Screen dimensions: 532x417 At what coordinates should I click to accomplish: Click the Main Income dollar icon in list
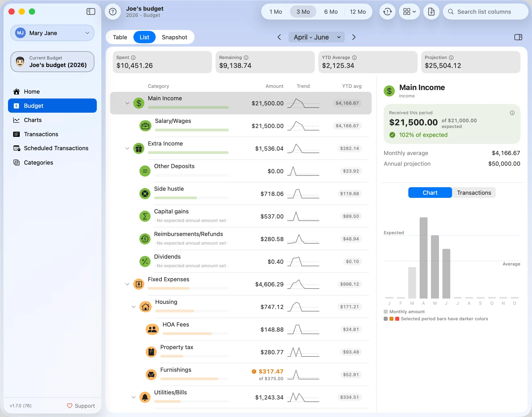pos(139,103)
